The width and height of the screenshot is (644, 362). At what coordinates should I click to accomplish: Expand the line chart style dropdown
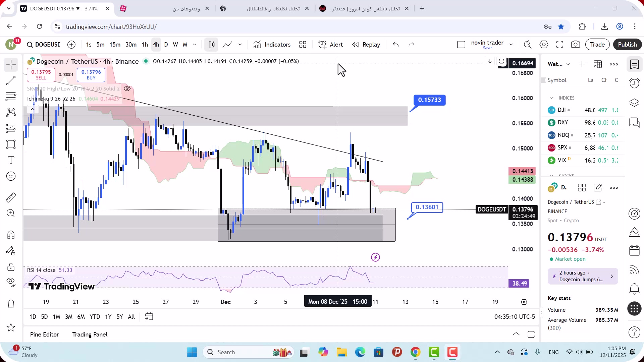[x=240, y=45]
